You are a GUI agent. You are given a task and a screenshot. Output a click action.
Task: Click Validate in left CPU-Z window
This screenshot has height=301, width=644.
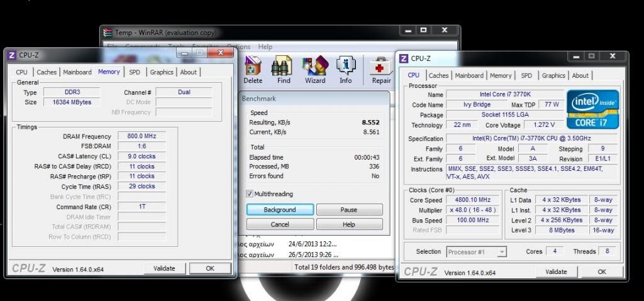click(x=164, y=268)
